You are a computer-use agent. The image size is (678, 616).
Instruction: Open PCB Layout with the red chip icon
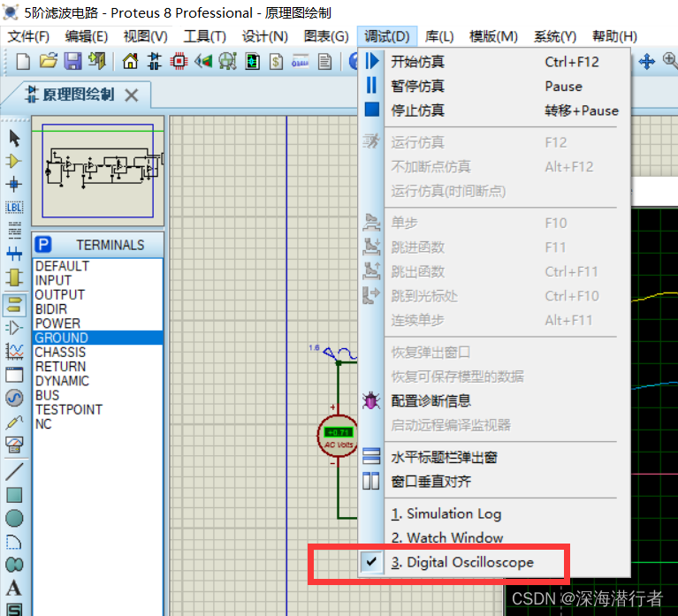tap(179, 61)
